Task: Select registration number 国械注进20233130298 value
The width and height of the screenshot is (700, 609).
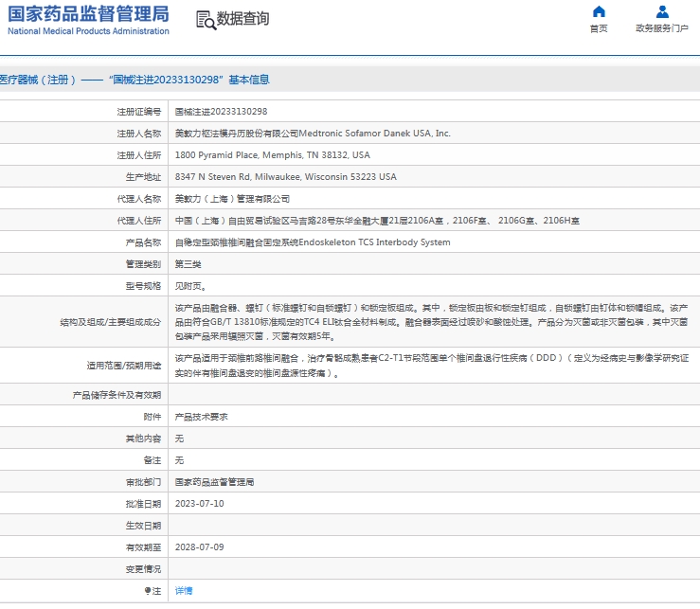Action: pos(221,112)
